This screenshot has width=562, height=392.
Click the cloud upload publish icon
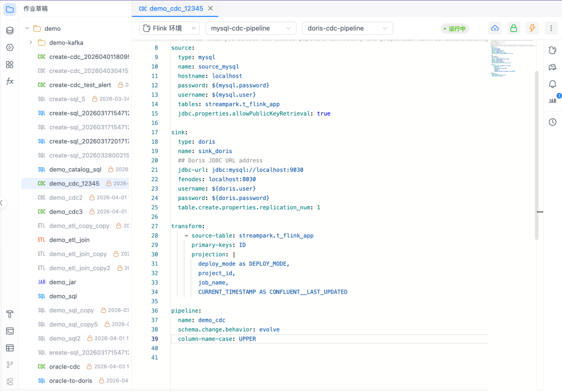(495, 28)
